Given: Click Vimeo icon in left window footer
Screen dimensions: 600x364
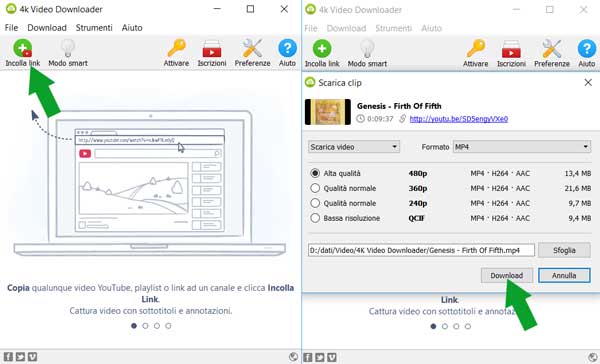Looking at the screenshot, I should (x=33, y=357).
